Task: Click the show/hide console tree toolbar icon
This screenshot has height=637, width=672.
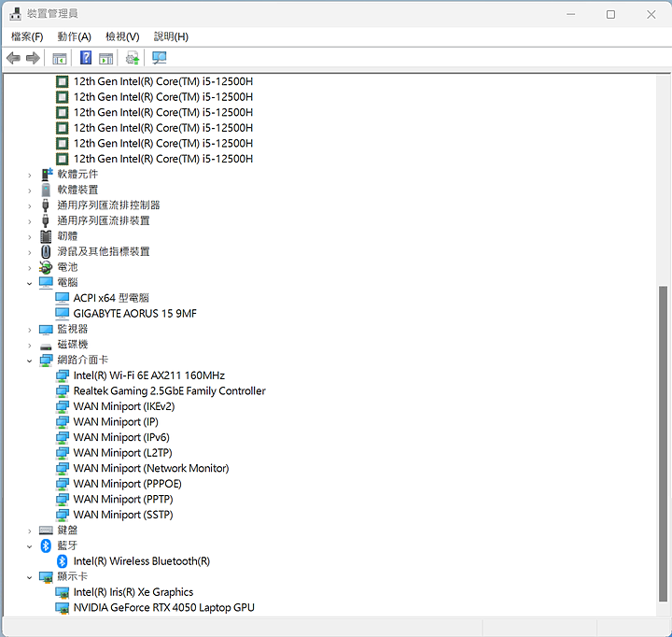Action: point(59,58)
